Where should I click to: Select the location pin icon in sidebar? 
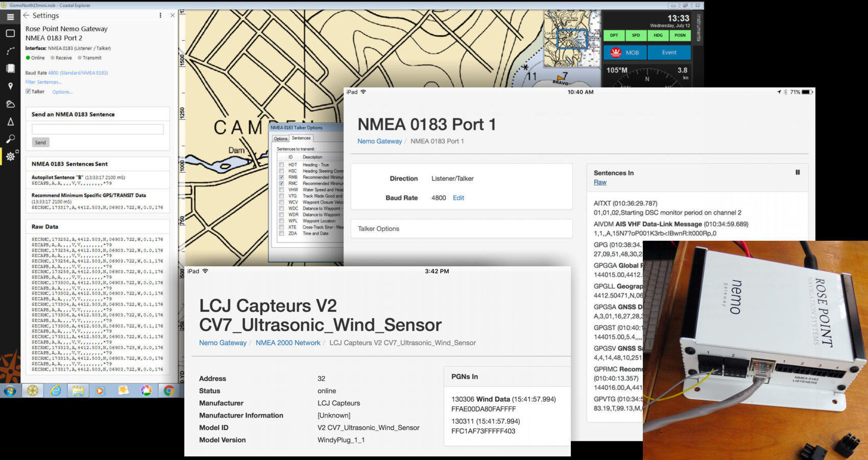(x=10, y=86)
